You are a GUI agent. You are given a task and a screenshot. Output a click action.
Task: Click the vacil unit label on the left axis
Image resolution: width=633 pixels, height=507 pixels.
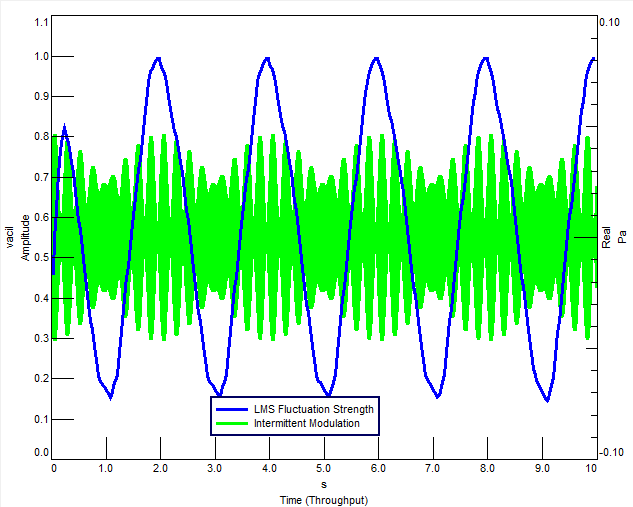[10, 237]
